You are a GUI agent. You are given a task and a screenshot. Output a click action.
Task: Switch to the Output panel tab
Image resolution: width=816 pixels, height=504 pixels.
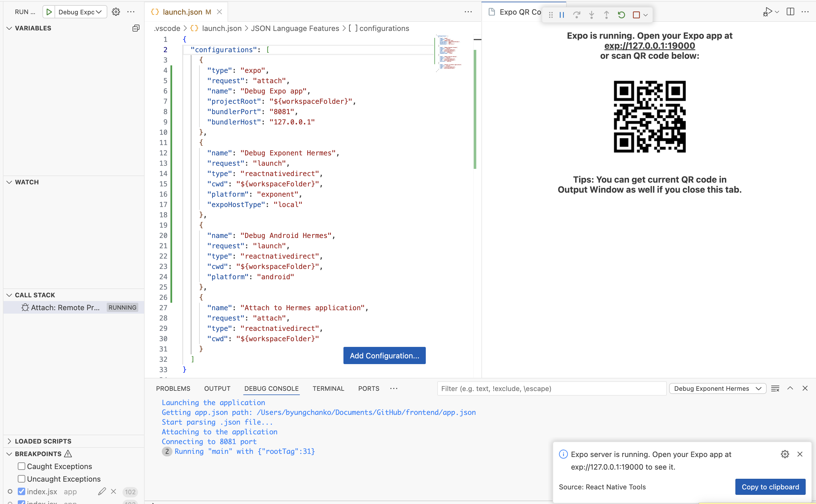[217, 388]
